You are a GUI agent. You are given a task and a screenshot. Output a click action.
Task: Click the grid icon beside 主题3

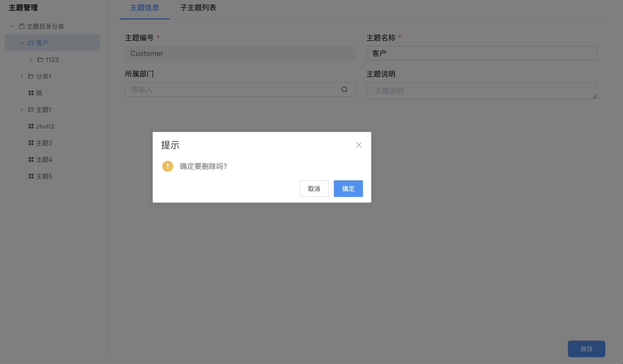pos(31,143)
